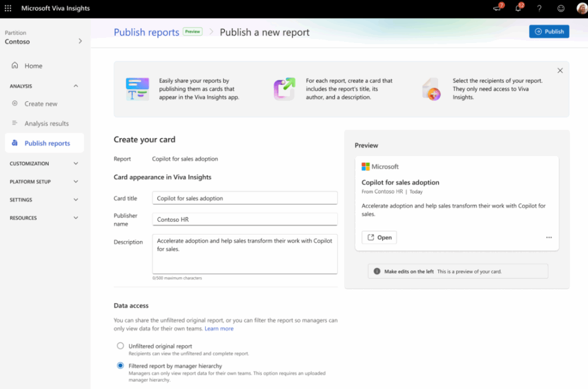
Task: Open the preview card more options ellipsis
Action: (x=548, y=237)
